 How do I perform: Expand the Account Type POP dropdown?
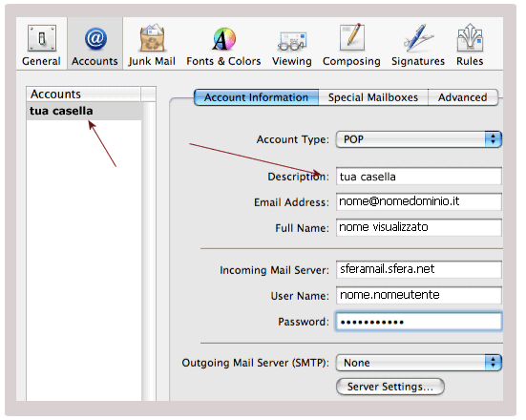point(419,139)
